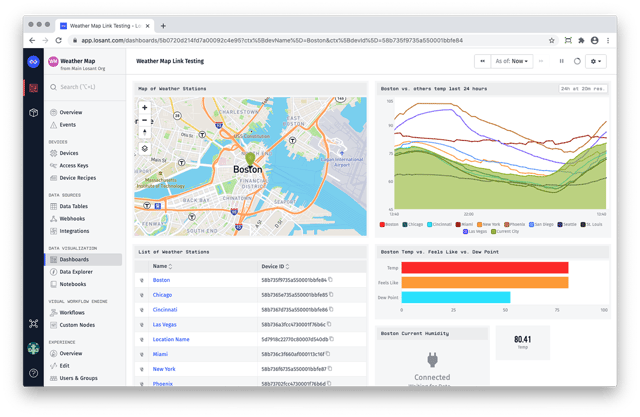Open the Cincinnati device link
Image resolution: width=640 pixels, height=417 pixels.
click(165, 310)
